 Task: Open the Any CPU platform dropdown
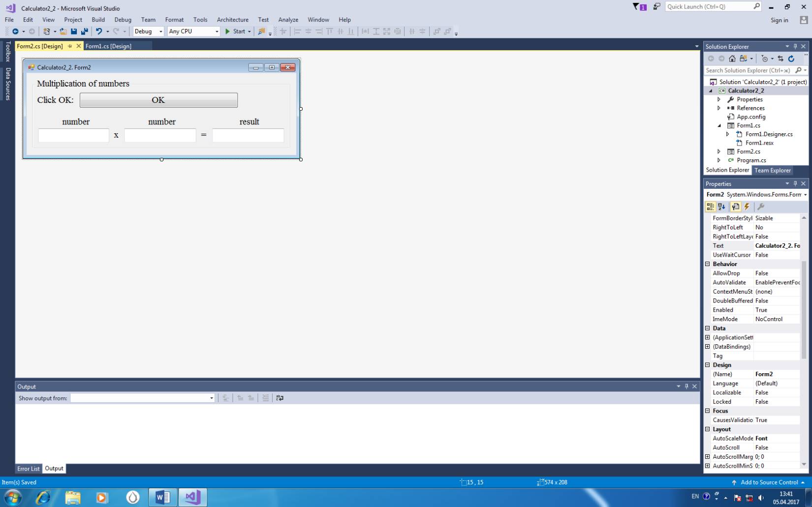193,31
